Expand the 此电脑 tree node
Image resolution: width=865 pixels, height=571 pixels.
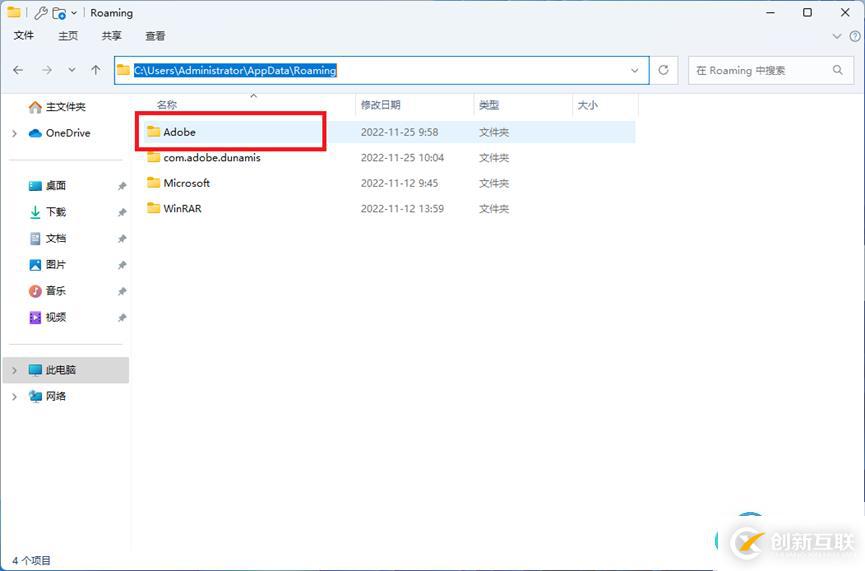click(x=15, y=370)
